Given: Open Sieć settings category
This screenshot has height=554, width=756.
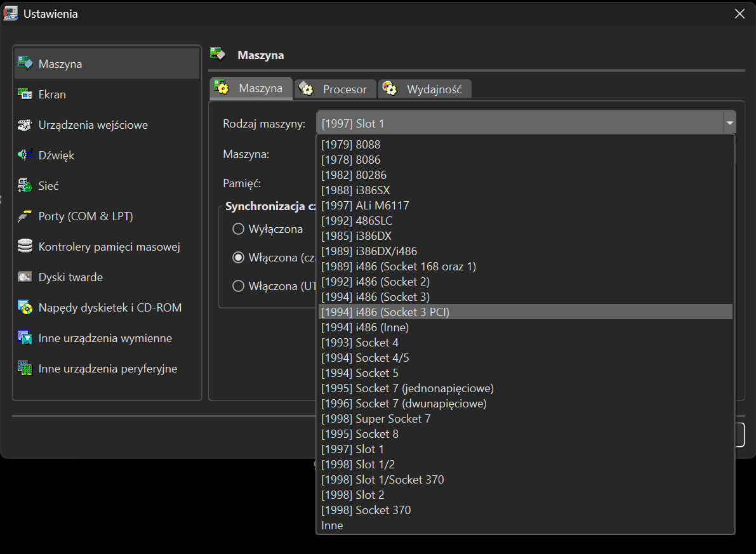Looking at the screenshot, I should coord(107,186).
